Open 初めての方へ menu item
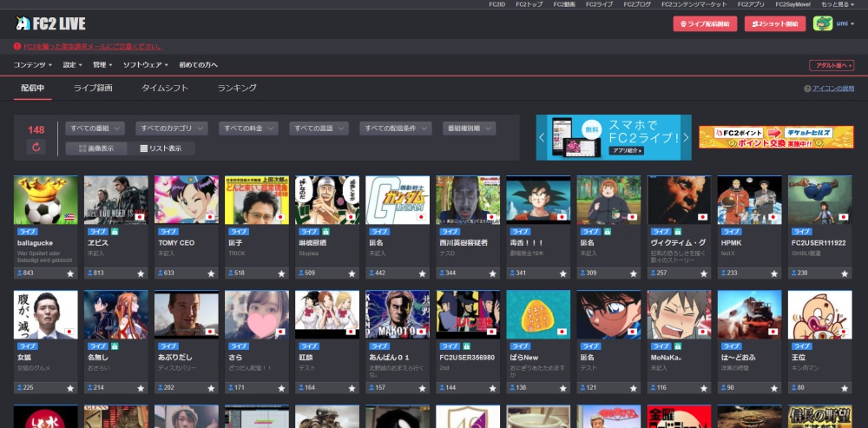 [x=198, y=65]
